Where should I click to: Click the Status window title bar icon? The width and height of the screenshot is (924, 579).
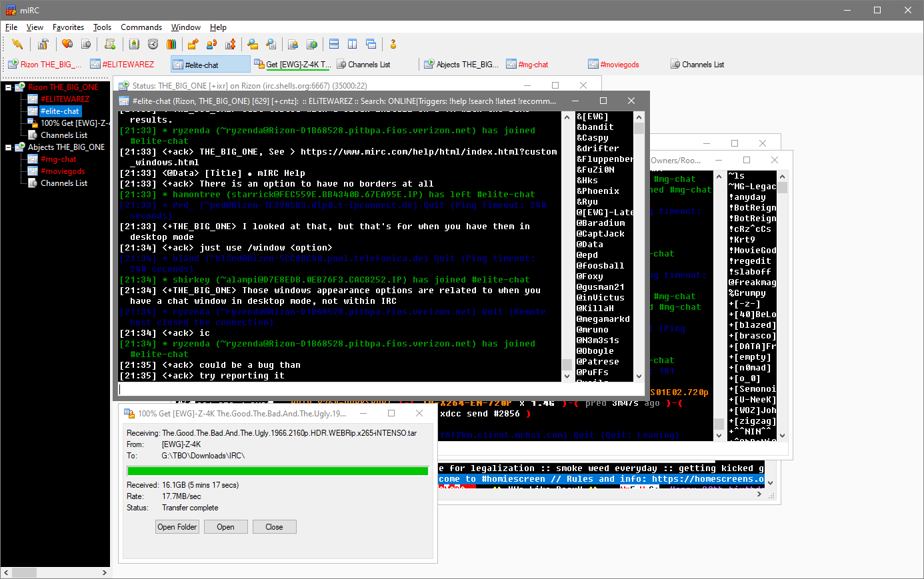click(123, 86)
